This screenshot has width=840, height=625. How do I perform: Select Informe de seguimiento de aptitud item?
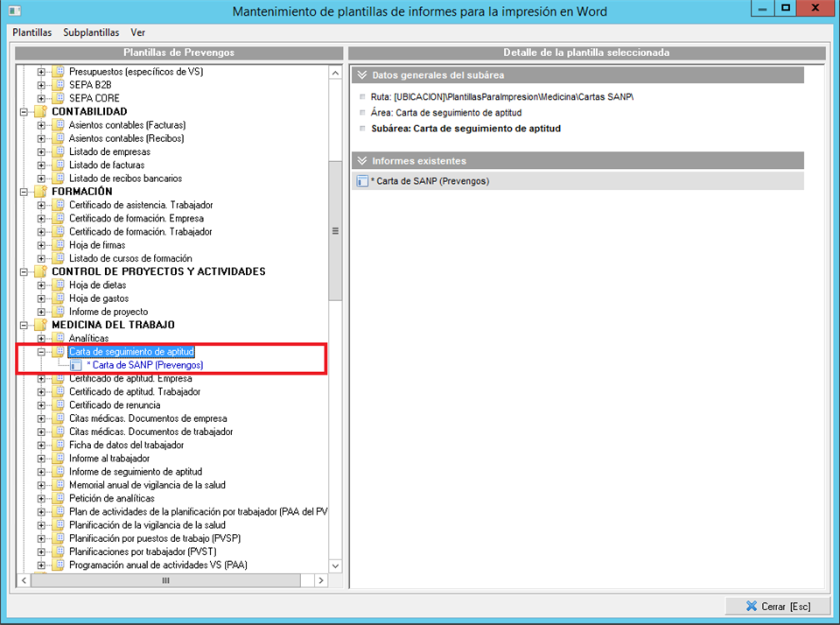(135, 472)
